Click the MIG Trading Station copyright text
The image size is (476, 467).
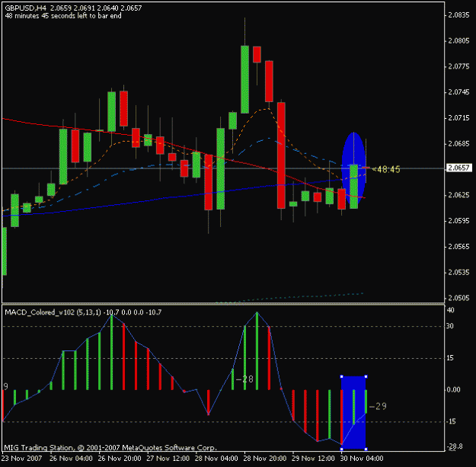[110, 447]
